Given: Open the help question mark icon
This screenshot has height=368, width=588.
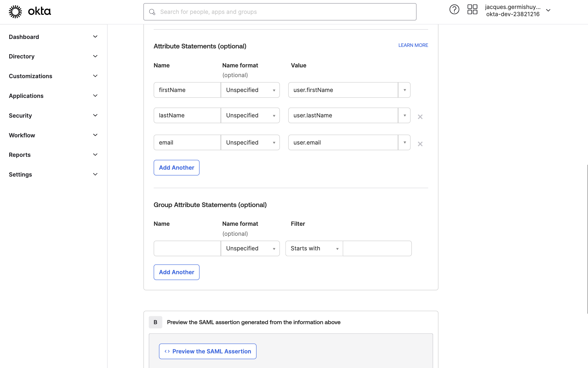Looking at the screenshot, I should pos(454,10).
